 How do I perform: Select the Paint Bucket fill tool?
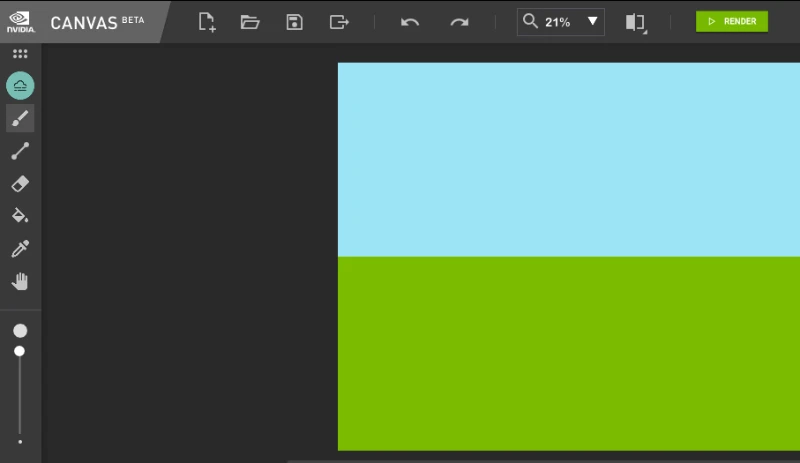tap(20, 216)
